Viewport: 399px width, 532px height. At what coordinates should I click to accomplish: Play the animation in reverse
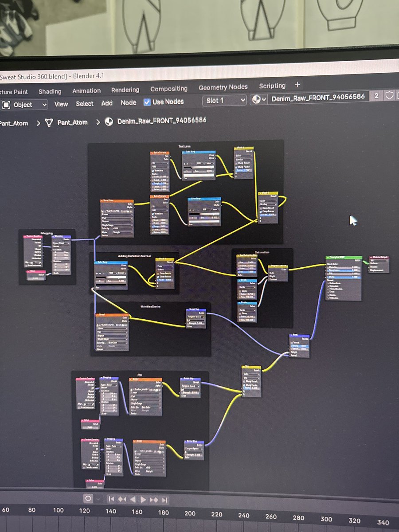point(133,500)
